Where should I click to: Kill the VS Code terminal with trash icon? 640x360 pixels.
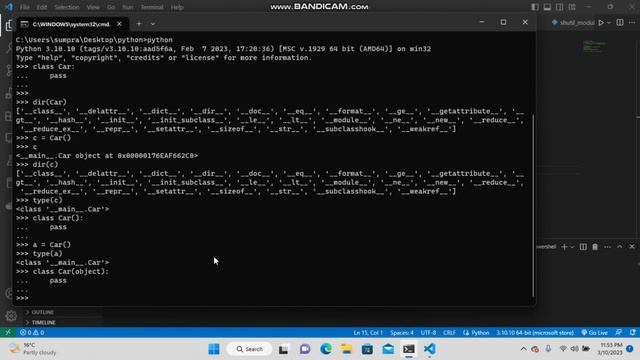click(x=595, y=247)
